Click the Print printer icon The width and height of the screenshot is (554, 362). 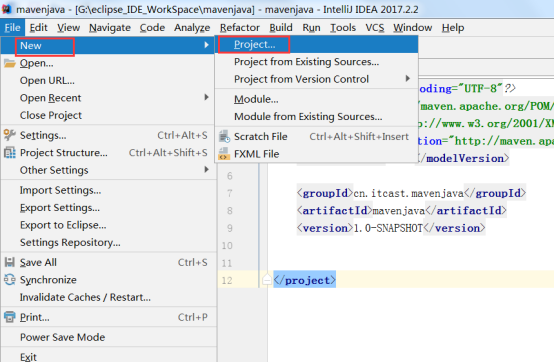10,317
